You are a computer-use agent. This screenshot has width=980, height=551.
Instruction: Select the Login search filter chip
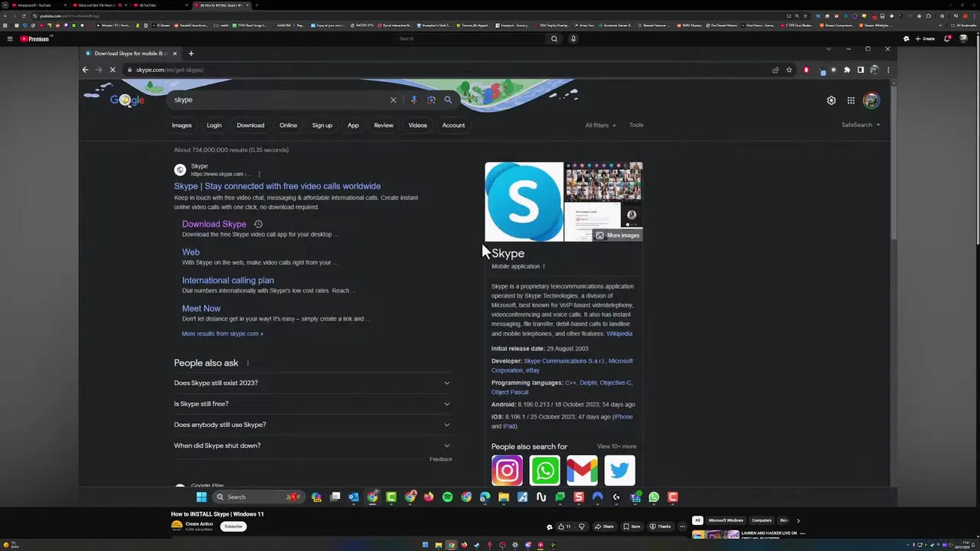tap(214, 126)
